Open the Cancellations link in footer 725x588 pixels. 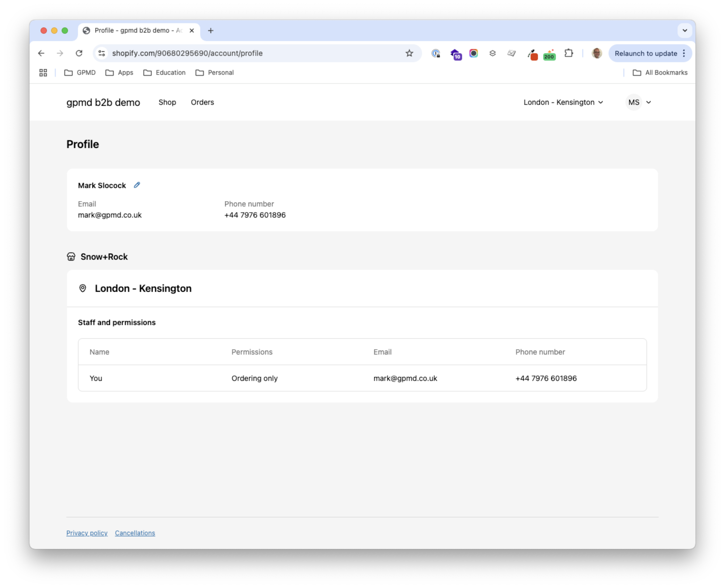135,533
